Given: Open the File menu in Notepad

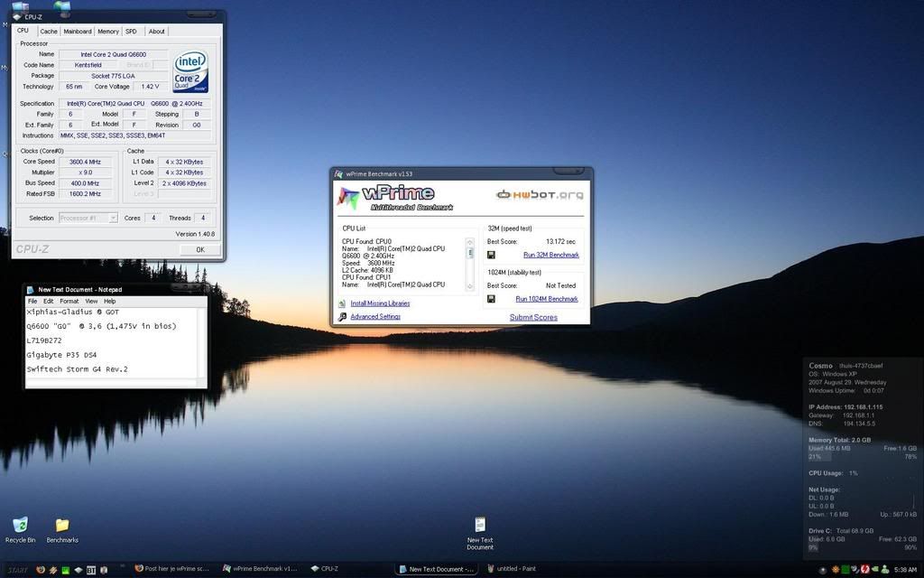Looking at the screenshot, I should (x=32, y=301).
